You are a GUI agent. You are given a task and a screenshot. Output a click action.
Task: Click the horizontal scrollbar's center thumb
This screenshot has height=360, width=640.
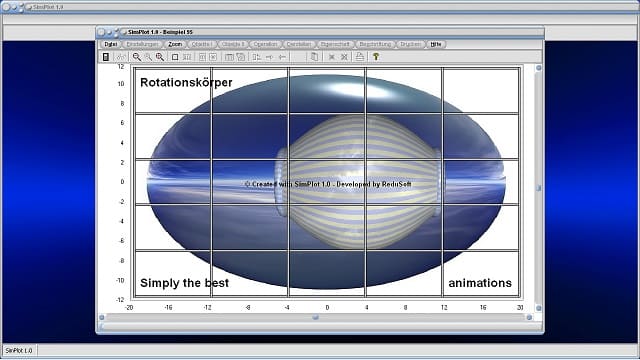[316, 317]
